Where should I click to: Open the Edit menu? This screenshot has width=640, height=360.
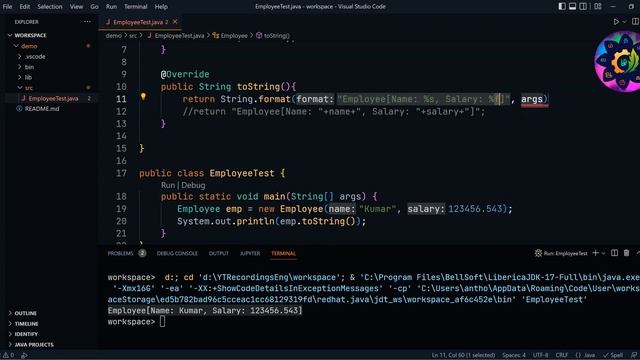tap(24, 7)
